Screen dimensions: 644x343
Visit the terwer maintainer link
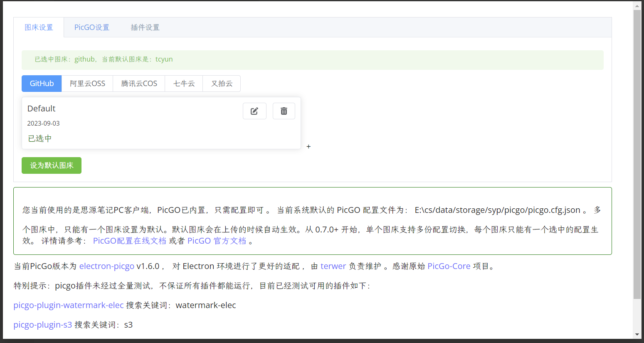(333, 266)
